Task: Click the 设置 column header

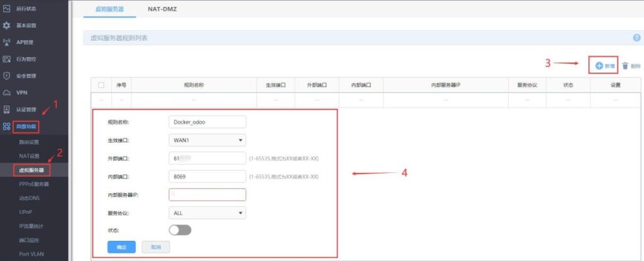Action: (x=615, y=85)
